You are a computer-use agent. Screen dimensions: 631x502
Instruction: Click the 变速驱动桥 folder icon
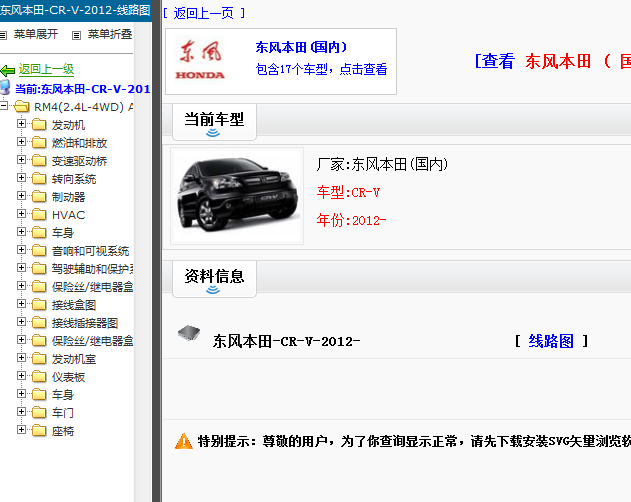[39, 161]
